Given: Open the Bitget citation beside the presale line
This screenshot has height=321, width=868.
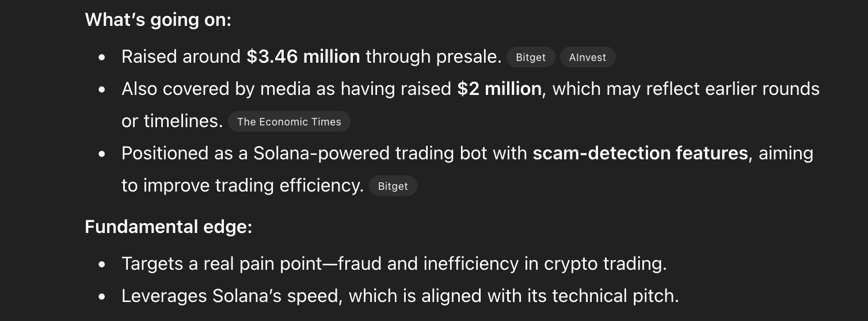Looking at the screenshot, I should (x=530, y=58).
